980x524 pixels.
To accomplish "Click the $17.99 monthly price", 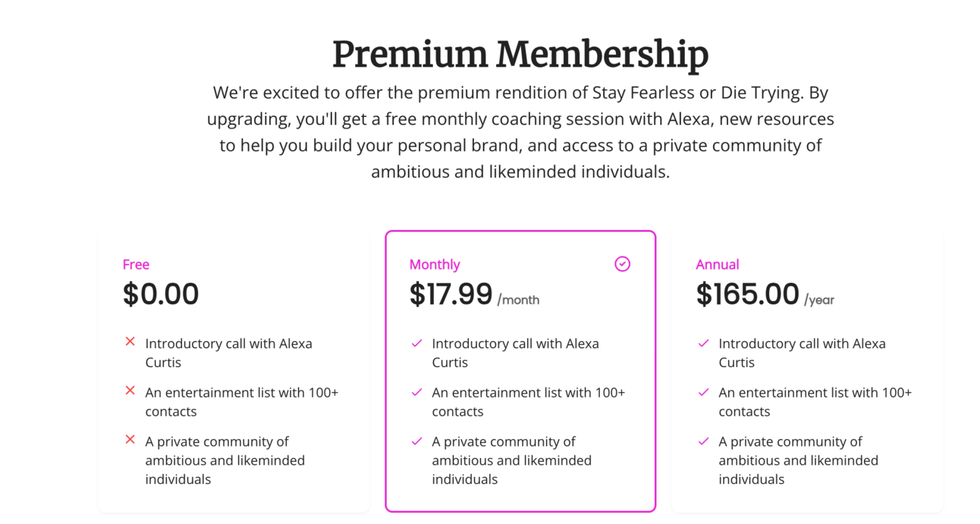I will click(x=451, y=294).
